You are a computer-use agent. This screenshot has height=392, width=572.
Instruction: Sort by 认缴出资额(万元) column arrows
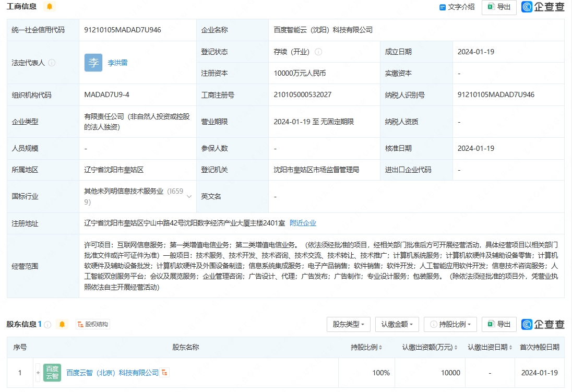(x=456, y=348)
